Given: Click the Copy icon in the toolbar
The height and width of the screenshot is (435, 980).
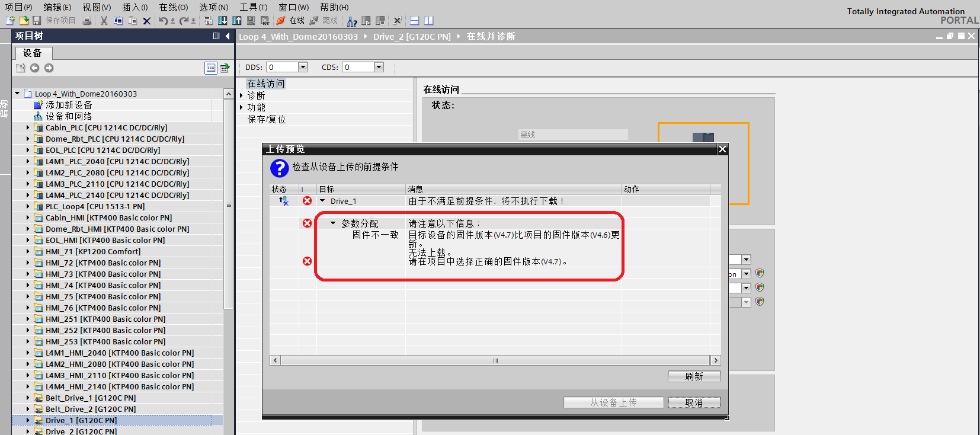Looking at the screenshot, I should point(119,21).
